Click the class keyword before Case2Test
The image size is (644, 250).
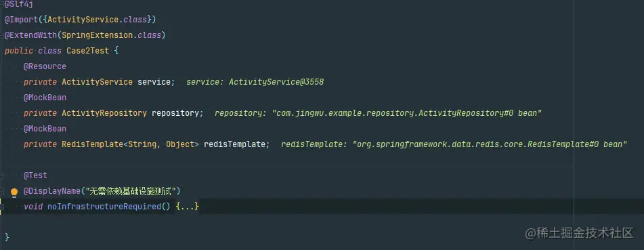tap(49, 51)
